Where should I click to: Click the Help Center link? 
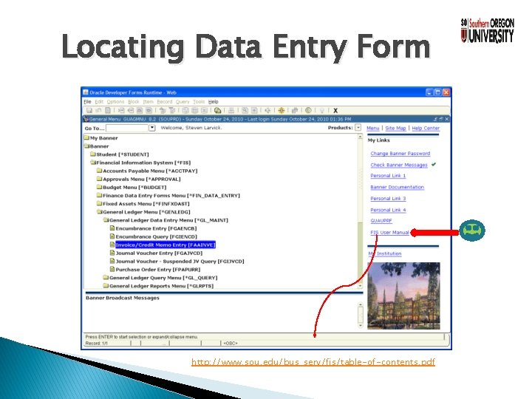click(x=426, y=128)
